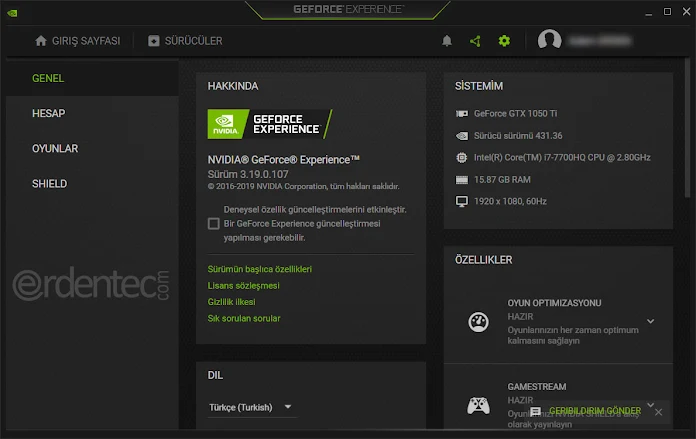
Task: Select HESAP in the settings sidebar
Action: [x=92, y=114]
